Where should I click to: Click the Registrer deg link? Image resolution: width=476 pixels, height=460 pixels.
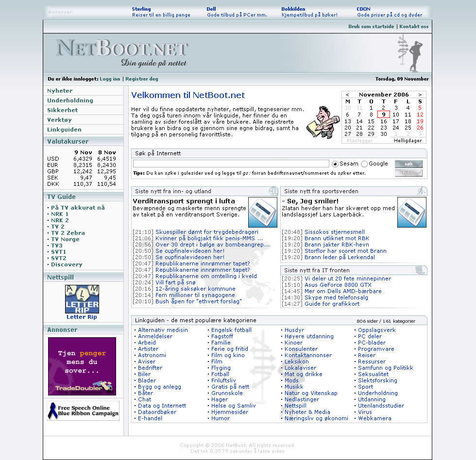click(x=142, y=79)
